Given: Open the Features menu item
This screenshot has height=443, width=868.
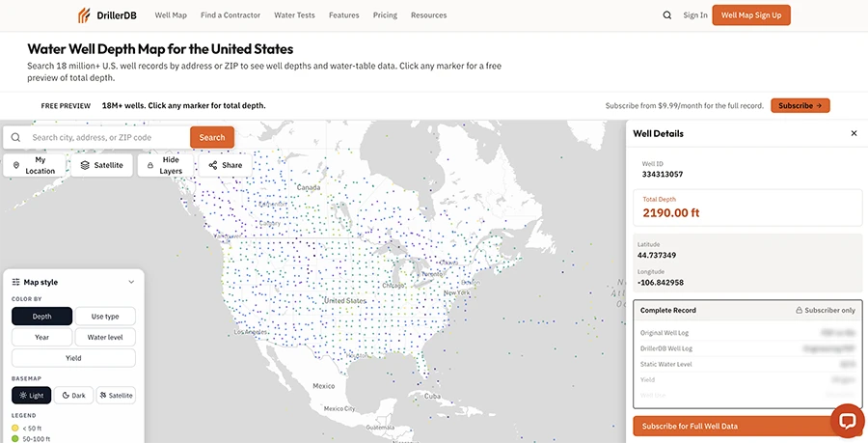Looking at the screenshot, I should [343, 15].
